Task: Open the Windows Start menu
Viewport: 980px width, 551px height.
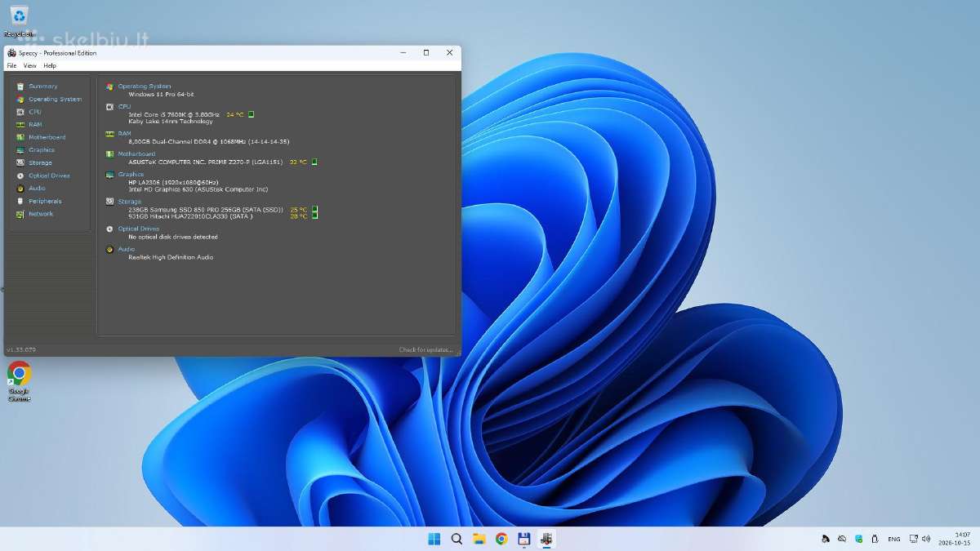Action: pyautogui.click(x=434, y=539)
